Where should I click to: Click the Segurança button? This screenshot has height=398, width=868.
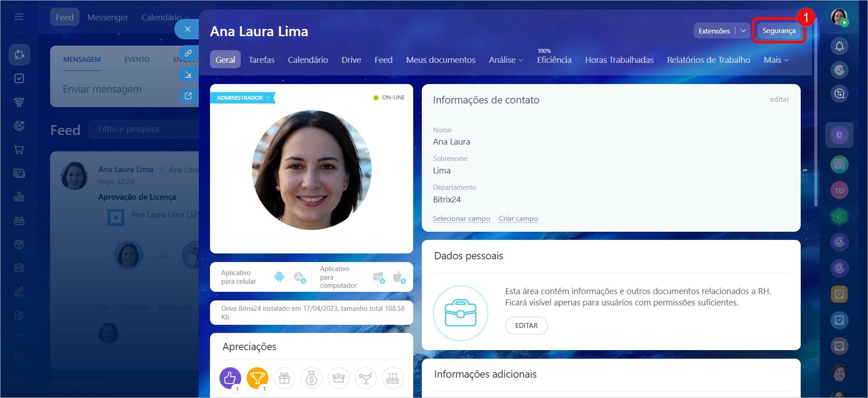[779, 31]
